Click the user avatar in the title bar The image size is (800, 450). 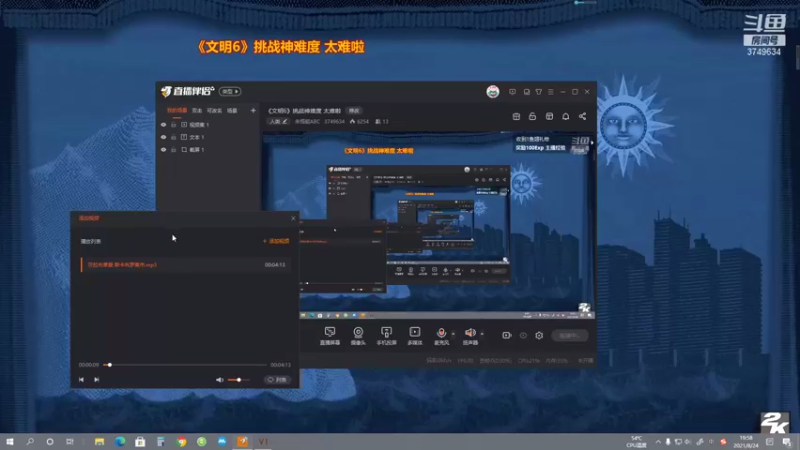tap(492, 92)
